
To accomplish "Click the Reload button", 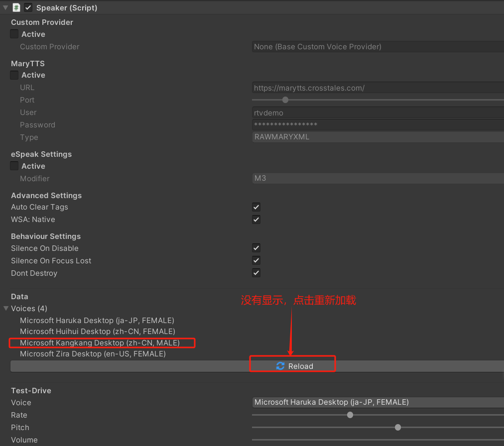I will click(x=292, y=366).
